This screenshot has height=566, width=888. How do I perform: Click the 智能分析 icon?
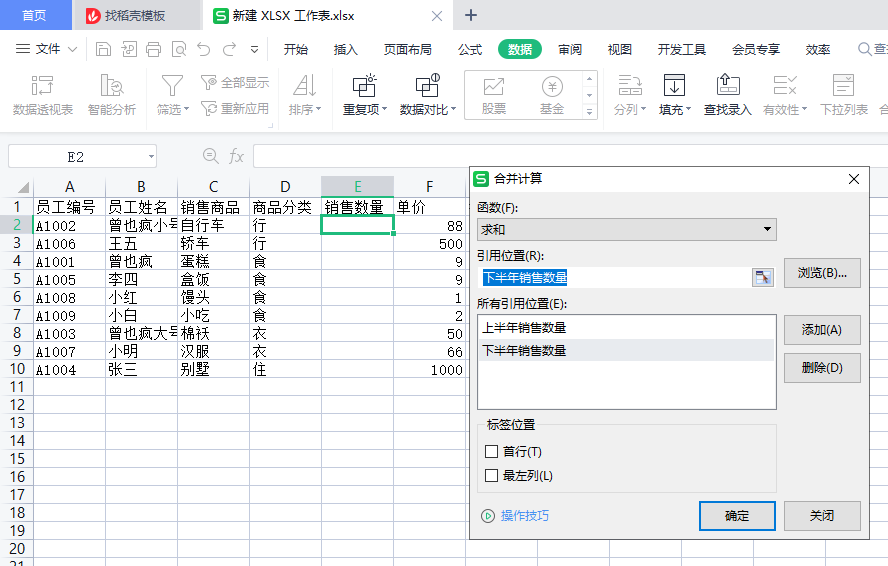pyautogui.click(x=112, y=86)
